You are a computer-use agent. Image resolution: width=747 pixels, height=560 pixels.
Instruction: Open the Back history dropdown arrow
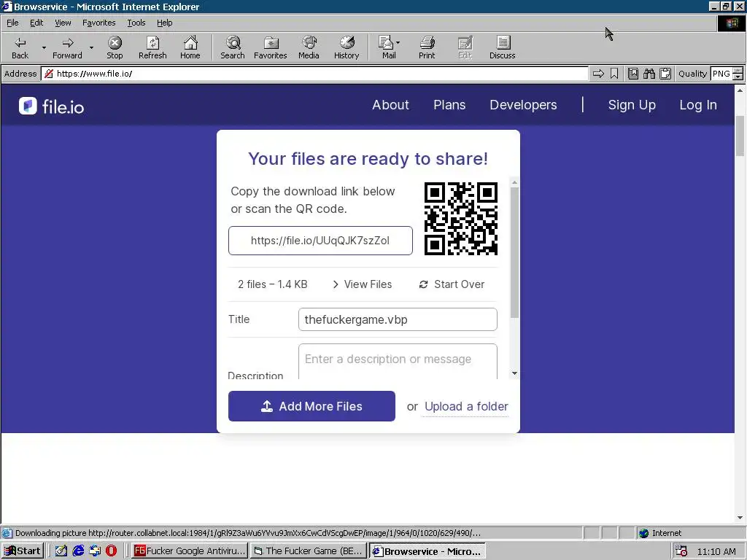click(44, 47)
